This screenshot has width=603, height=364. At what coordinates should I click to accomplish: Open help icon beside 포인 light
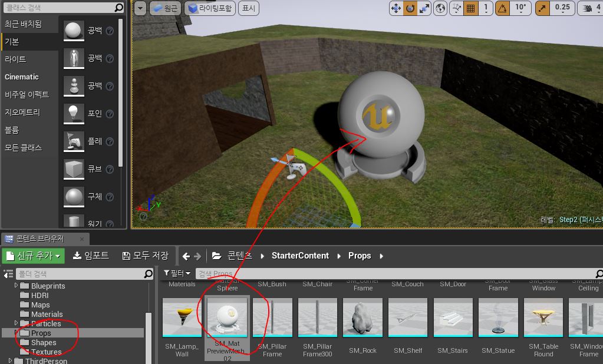[110, 114]
